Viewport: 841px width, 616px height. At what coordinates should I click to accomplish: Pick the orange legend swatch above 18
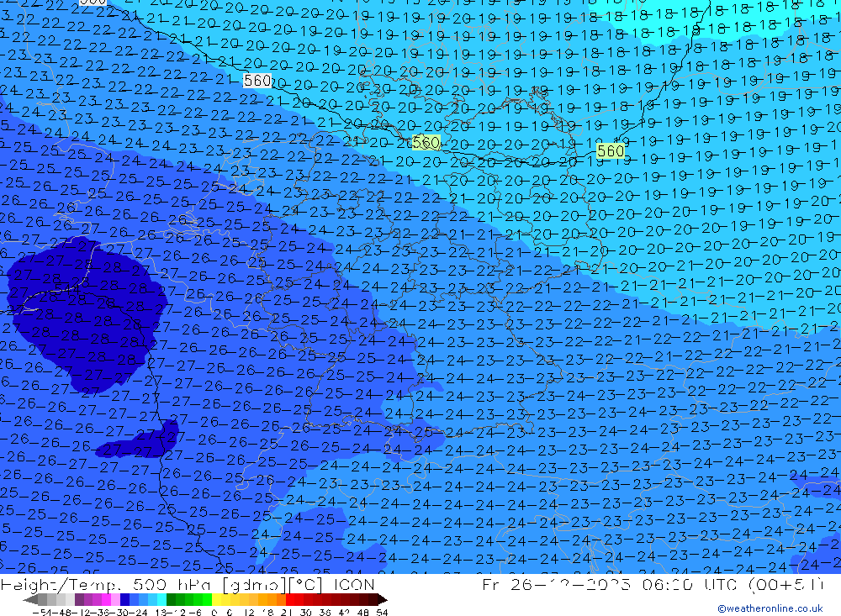[x=272, y=599]
